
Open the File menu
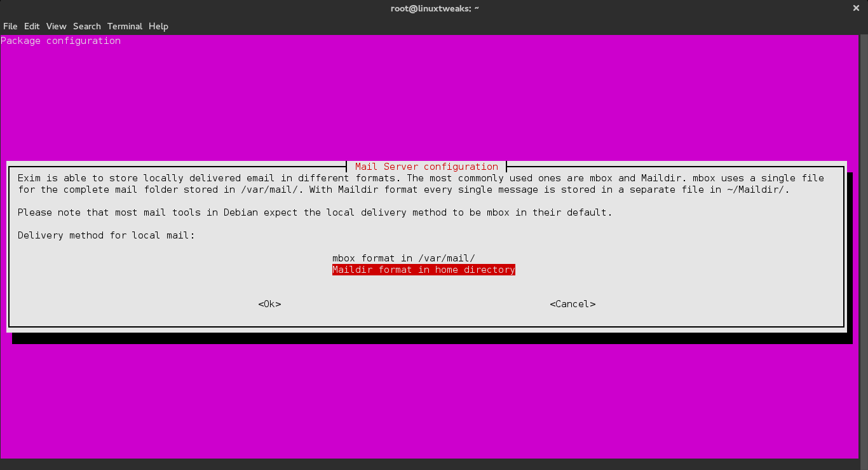[x=10, y=26]
